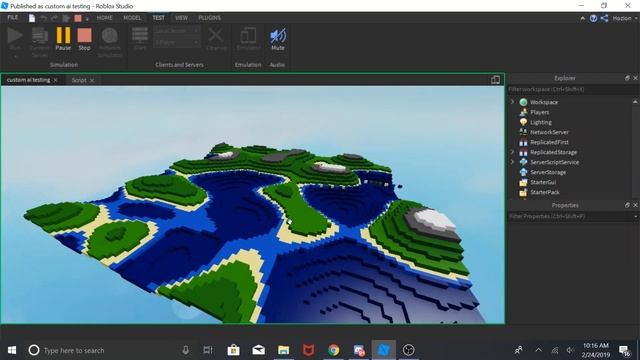Open Google Chrome from the taskbar
This screenshot has width=640, height=360.
coord(333,350)
